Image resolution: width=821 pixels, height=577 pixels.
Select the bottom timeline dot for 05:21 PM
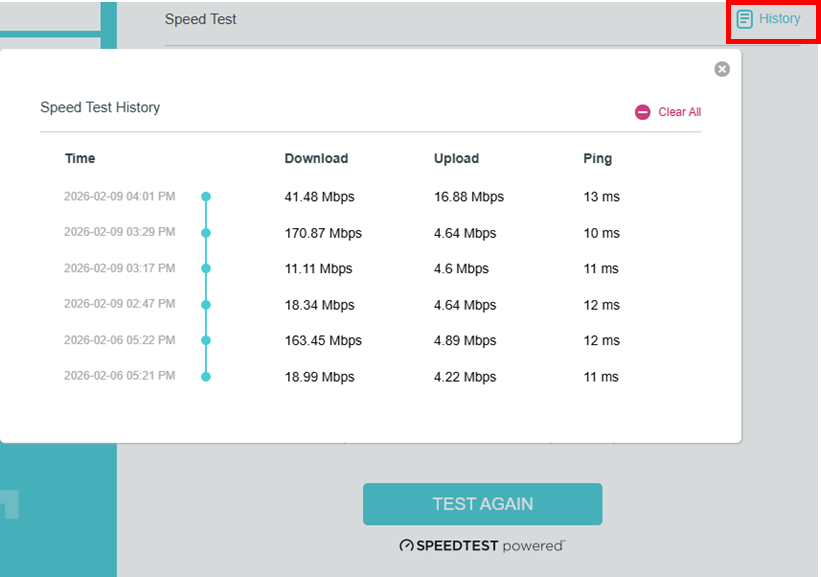click(x=205, y=376)
